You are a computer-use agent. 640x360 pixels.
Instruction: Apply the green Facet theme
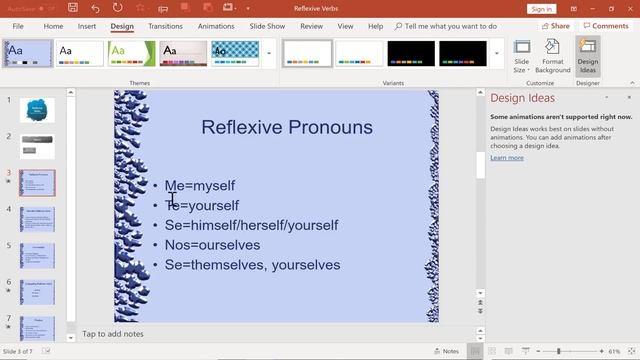click(x=131, y=53)
